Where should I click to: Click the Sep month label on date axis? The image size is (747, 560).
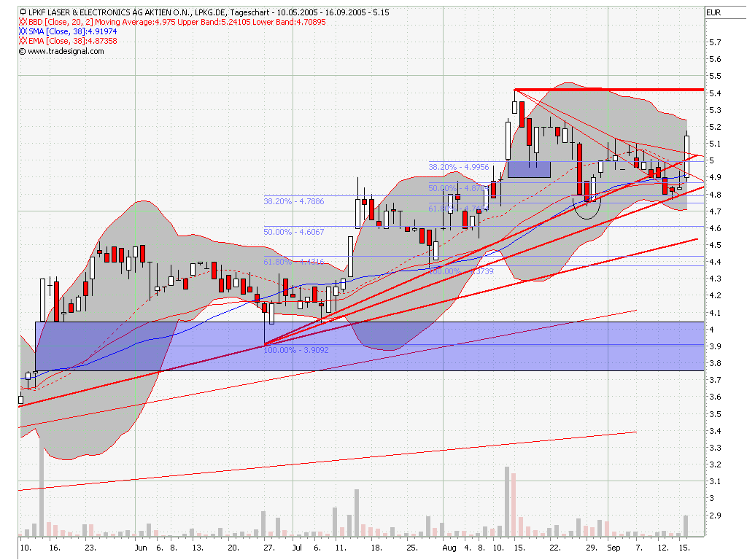pos(614,548)
